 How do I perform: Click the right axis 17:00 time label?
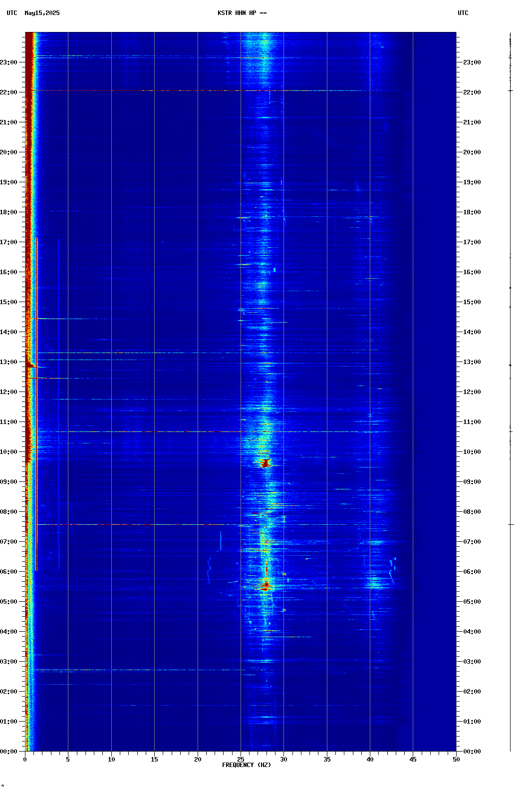coord(472,242)
